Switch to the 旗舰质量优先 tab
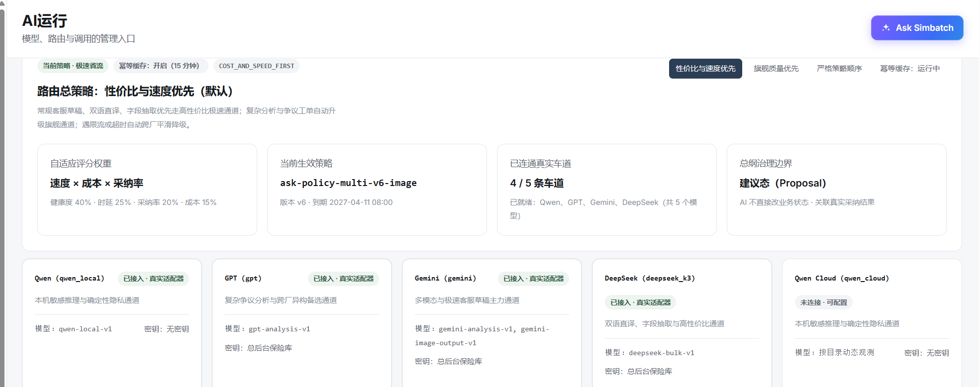980x387 pixels. tap(776, 69)
